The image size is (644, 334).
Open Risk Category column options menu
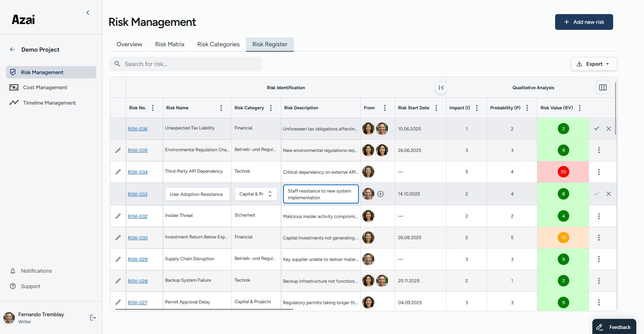point(271,108)
